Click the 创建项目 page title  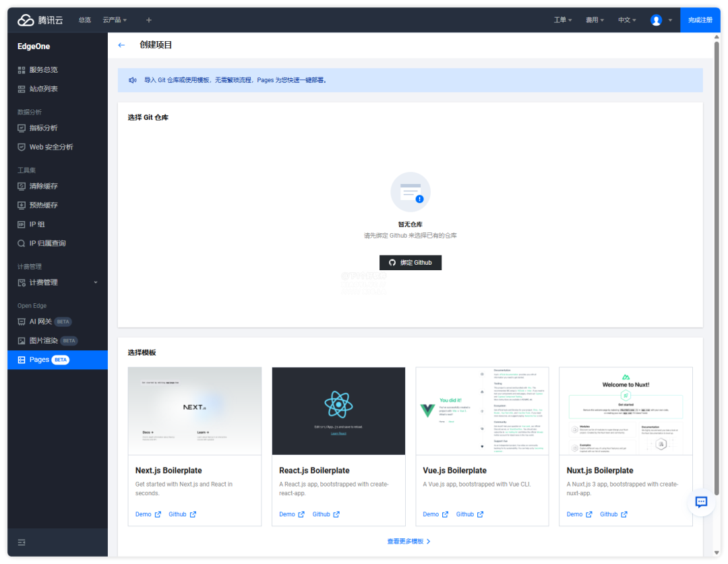point(156,45)
